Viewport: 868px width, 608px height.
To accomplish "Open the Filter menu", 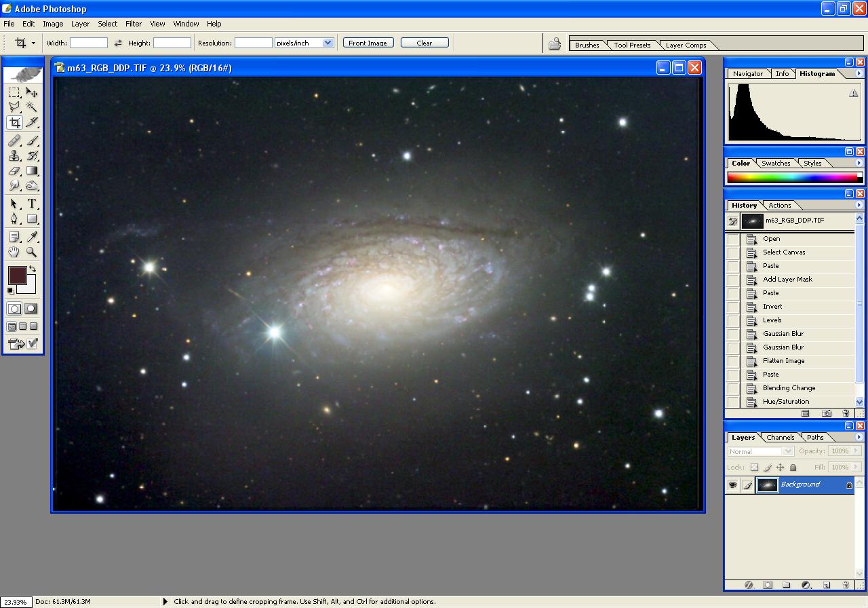I will 134,24.
